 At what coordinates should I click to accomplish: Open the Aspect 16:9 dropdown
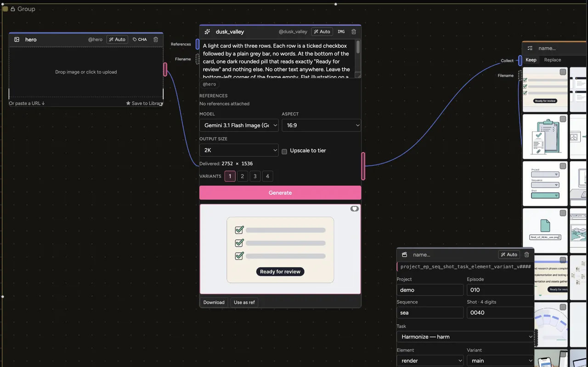(321, 125)
